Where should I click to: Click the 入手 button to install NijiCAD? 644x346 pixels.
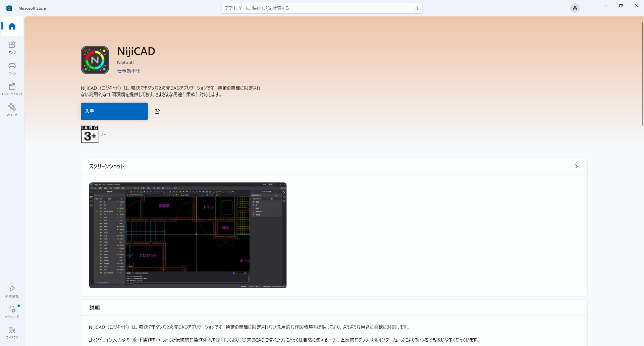[114, 111]
